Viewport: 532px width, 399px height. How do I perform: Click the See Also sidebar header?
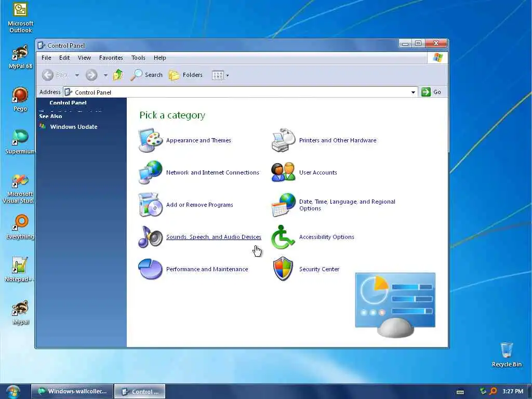(50, 116)
